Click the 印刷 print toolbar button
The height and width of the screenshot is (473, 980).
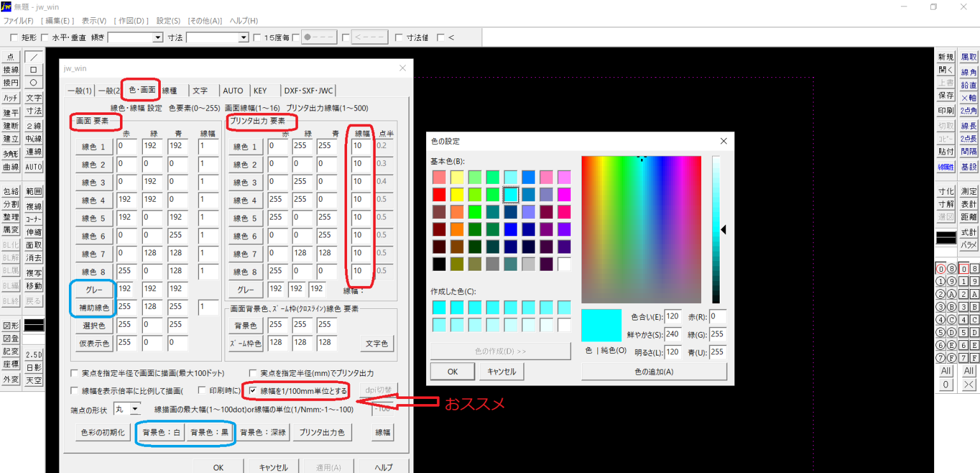coord(946,110)
